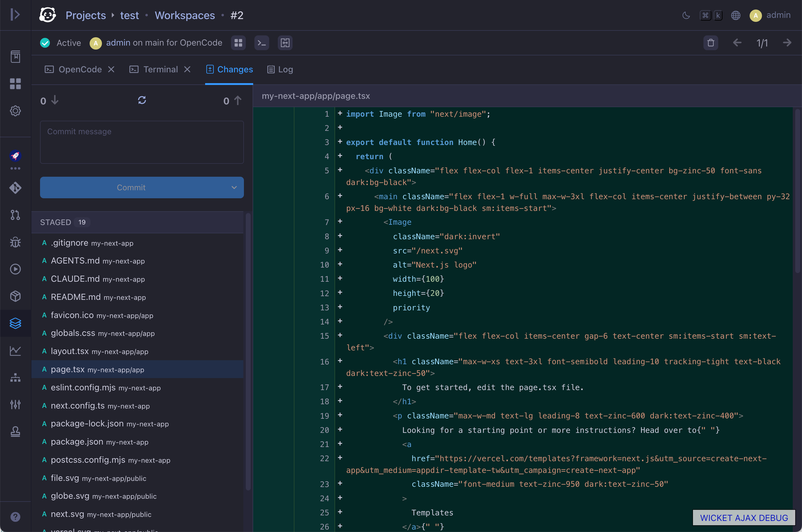
Task: Toggle dark mode moon icon
Action: [x=686, y=15]
